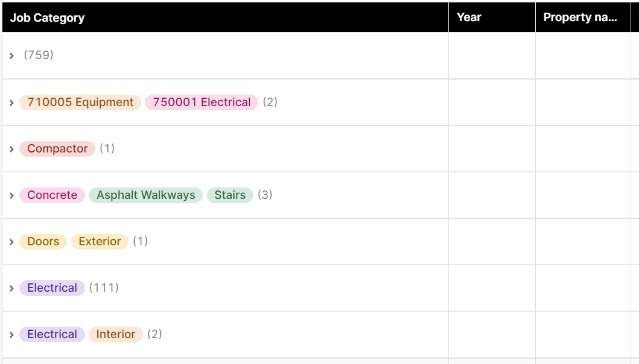Expand the Electrical Interior group chevron
Viewport: 639px width, 364px height.
12,334
